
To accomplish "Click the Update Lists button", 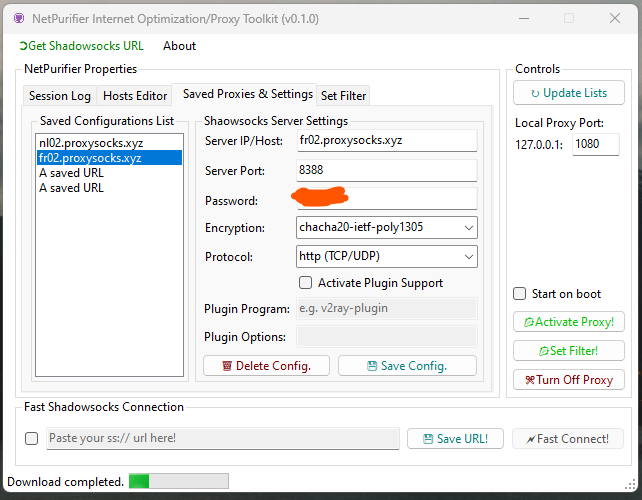I will 569,93.
